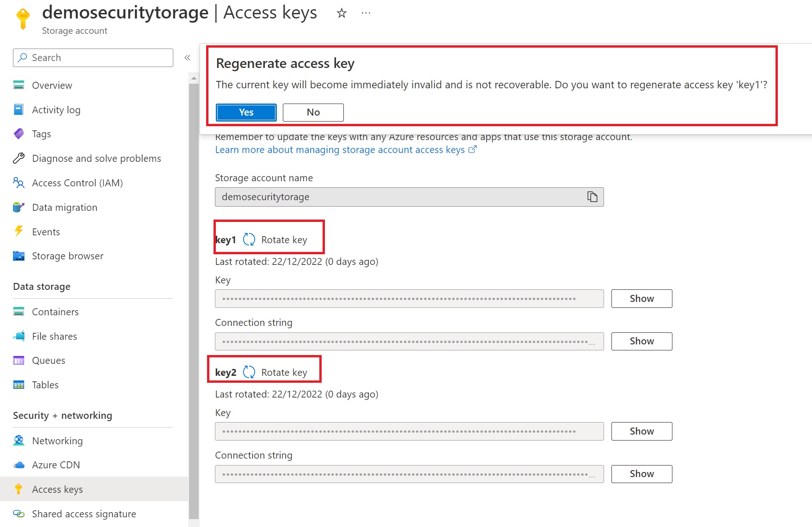Click the key2 Rotate key icon
The image size is (812, 527).
tap(249, 372)
